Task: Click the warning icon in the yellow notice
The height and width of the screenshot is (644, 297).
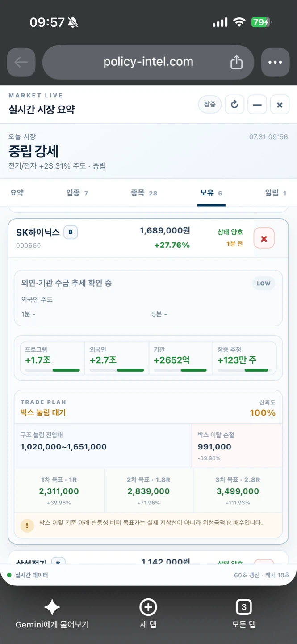Action: 27,526
